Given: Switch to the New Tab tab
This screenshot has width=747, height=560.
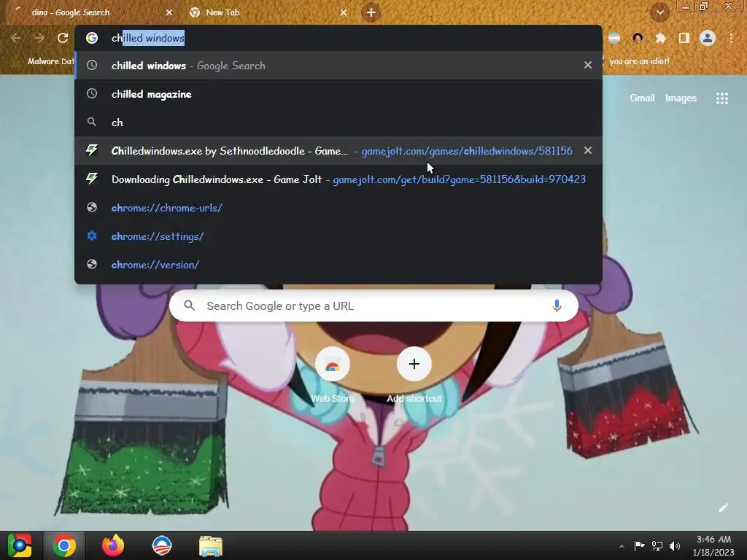Looking at the screenshot, I should pyautogui.click(x=267, y=12).
